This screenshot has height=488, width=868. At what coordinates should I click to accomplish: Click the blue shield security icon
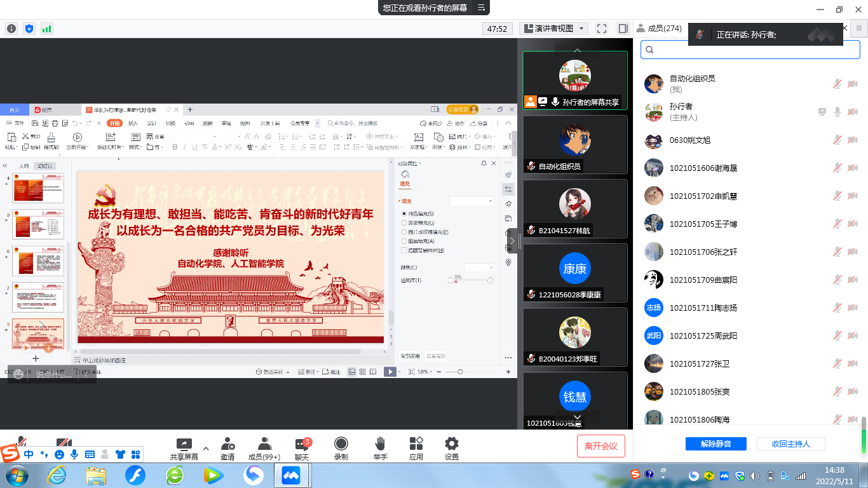pyautogui.click(x=29, y=29)
